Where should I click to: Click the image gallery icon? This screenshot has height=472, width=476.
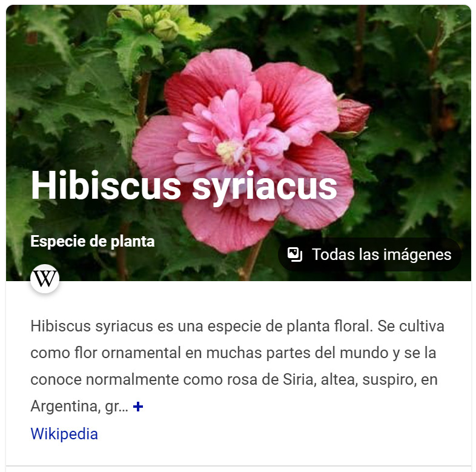pos(295,254)
